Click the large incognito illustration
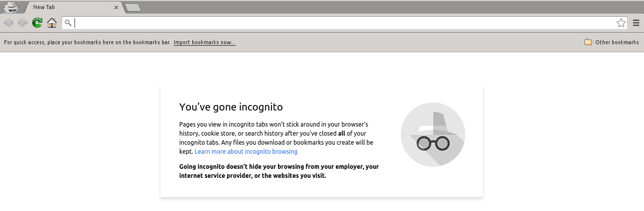The image size is (644, 211). [x=433, y=134]
